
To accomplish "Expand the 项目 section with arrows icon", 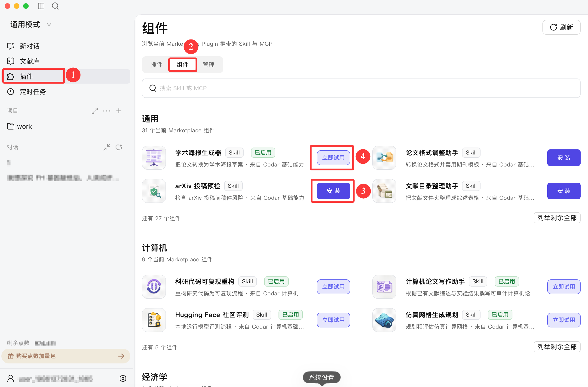I will [95, 111].
